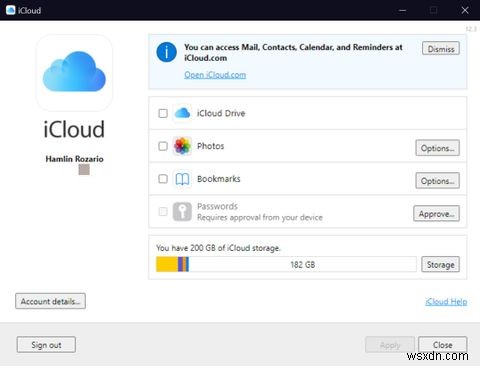Click 'Requires approval from your device' text
The height and width of the screenshot is (366, 480).
pos(260,218)
